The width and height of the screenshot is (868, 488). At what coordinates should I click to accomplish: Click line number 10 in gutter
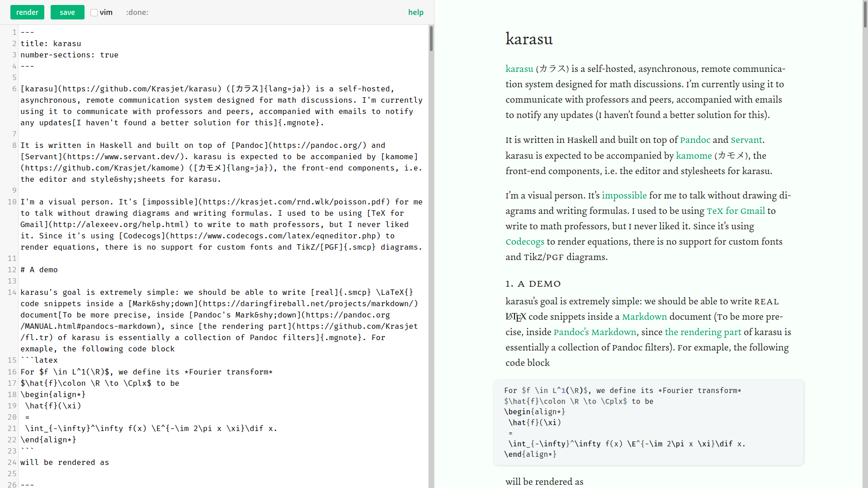point(12,202)
